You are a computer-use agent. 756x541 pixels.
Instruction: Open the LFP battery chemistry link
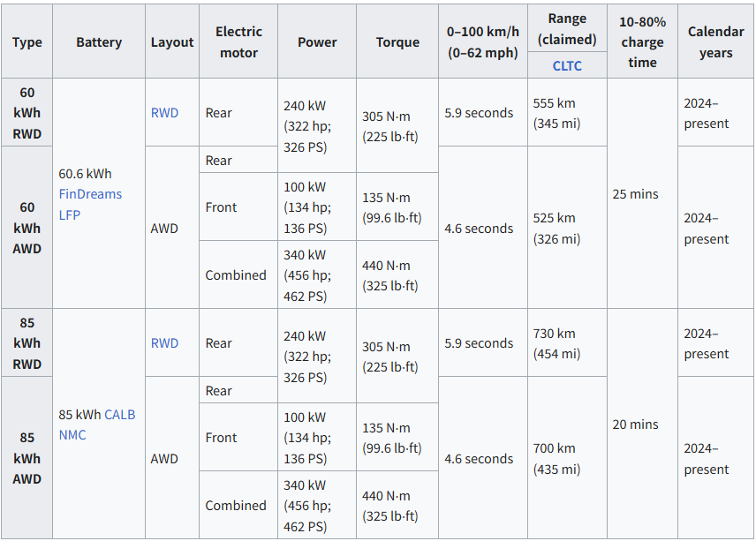click(x=70, y=214)
